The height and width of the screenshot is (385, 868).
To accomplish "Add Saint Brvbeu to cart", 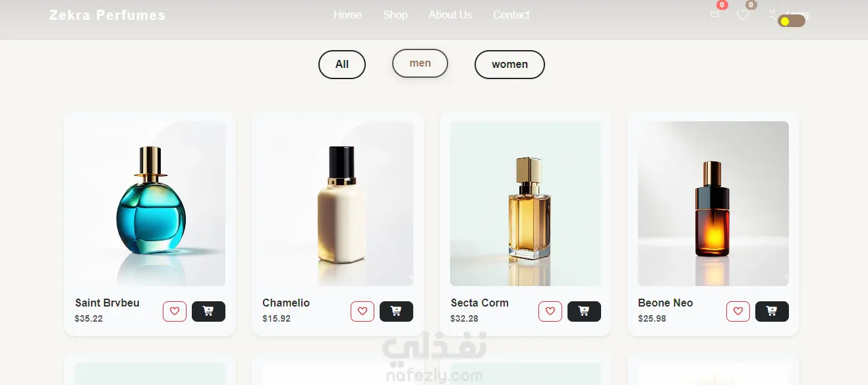I will click(208, 311).
